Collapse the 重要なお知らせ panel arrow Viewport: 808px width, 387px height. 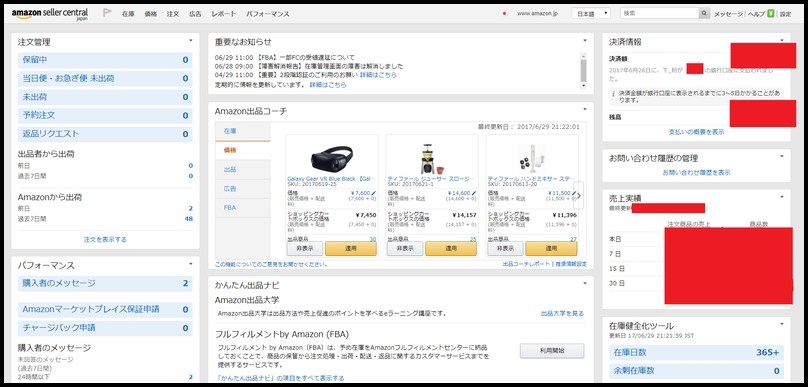click(585, 40)
